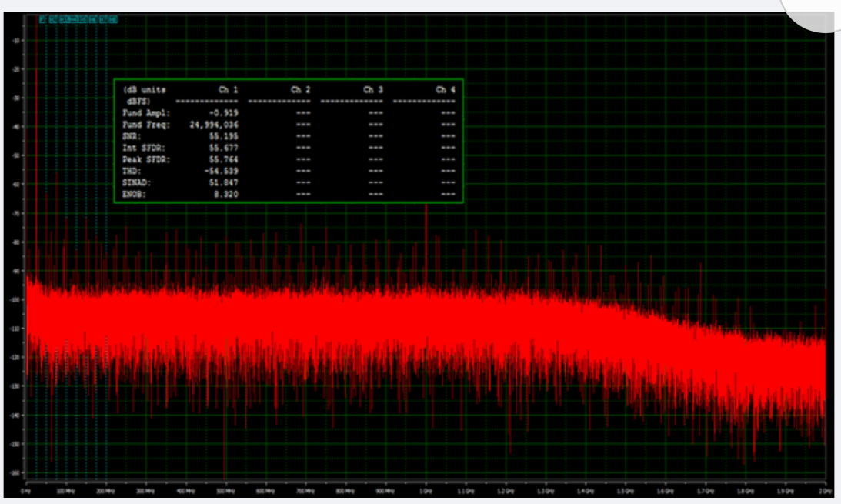Click the '500 MHz' frequency axis label
This screenshot has height=504, width=841.
click(x=225, y=491)
